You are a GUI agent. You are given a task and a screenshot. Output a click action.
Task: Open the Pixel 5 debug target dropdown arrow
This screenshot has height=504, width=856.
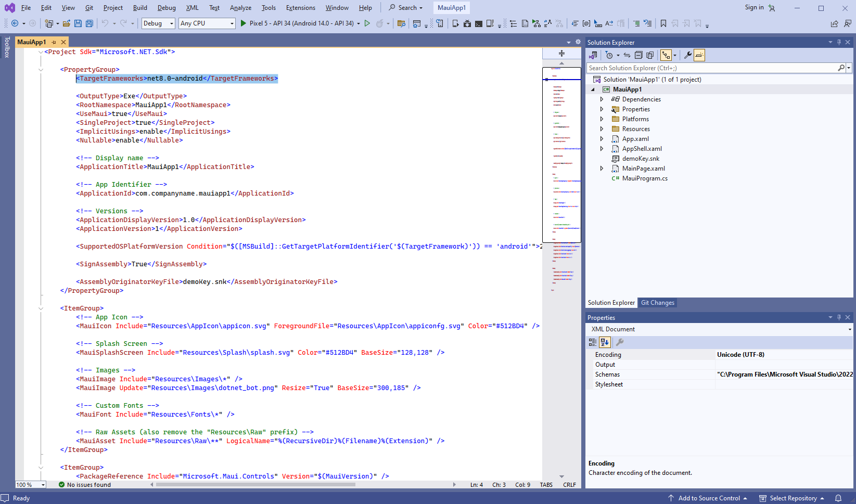[359, 23]
